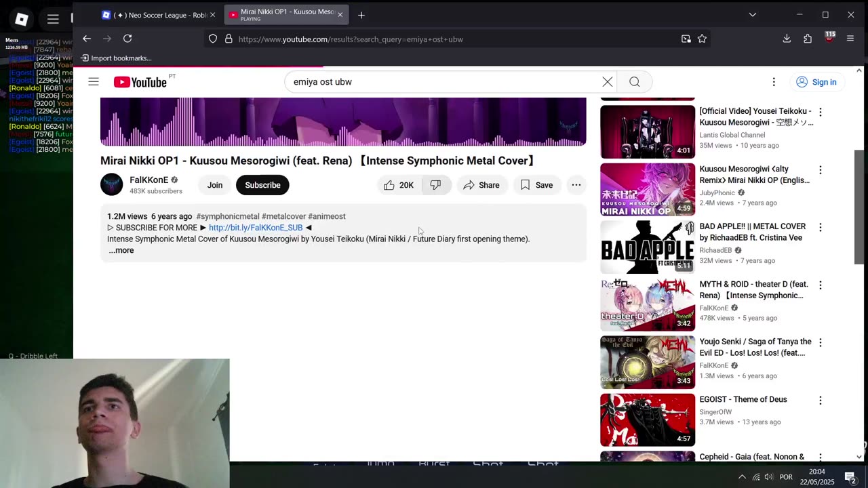Viewport: 868px width, 488px height.
Task: Close the Neo Soccer League tab
Action: click(x=212, y=15)
